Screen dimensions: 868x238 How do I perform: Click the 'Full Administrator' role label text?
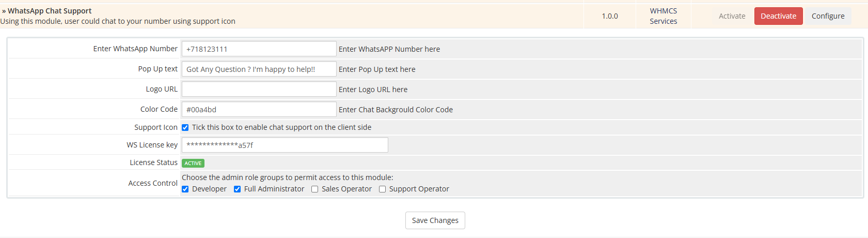274,189
